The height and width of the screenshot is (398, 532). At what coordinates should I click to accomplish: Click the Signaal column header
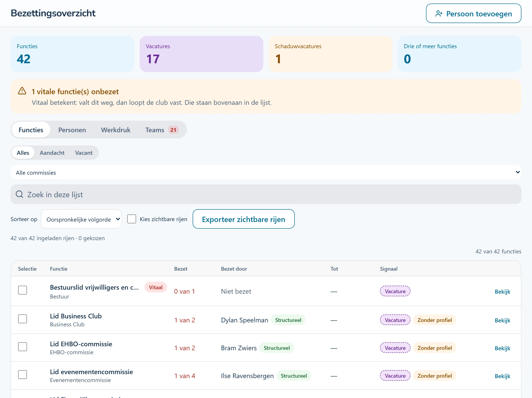tap(388, 269)
